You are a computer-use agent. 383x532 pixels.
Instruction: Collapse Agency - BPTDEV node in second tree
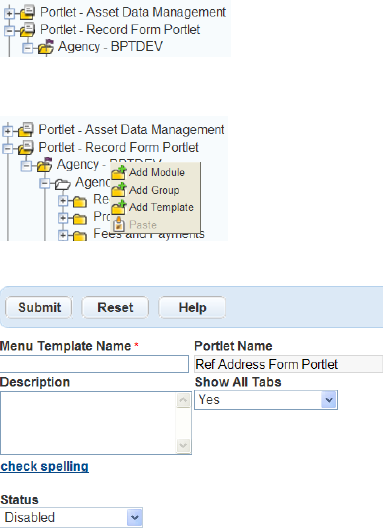(26, 166)
